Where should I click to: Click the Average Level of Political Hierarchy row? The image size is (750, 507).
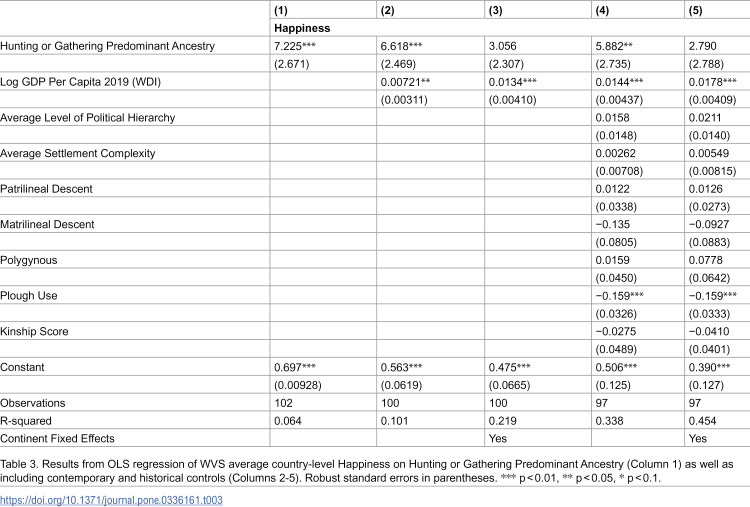pyautogui.click(x=375, y=118)
